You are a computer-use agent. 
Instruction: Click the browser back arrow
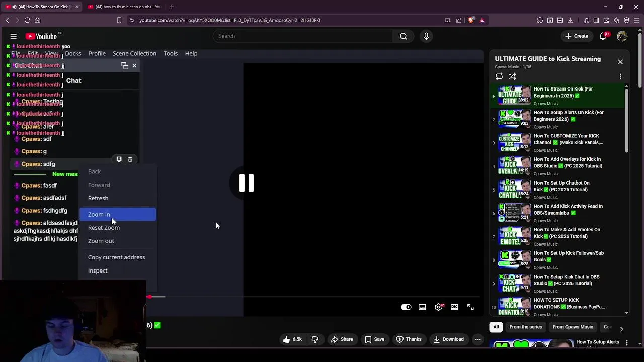coord(8,20)
